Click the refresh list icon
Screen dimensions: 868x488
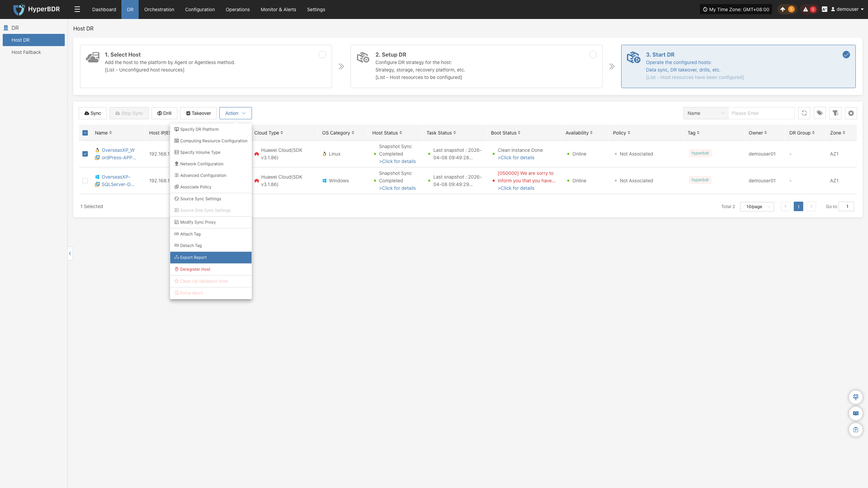pos(804,113)
